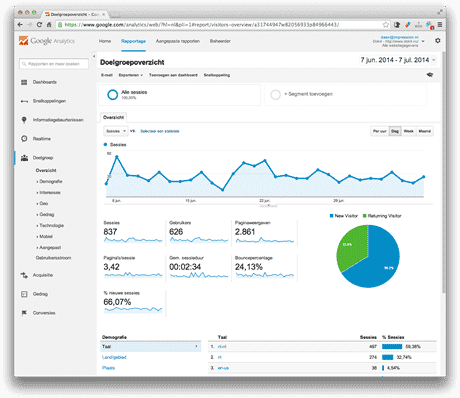Click the Snelkoppelingen sidebar icon
Image resolution: width=460 pixels, height=398 pixels.
coord(24,101)
